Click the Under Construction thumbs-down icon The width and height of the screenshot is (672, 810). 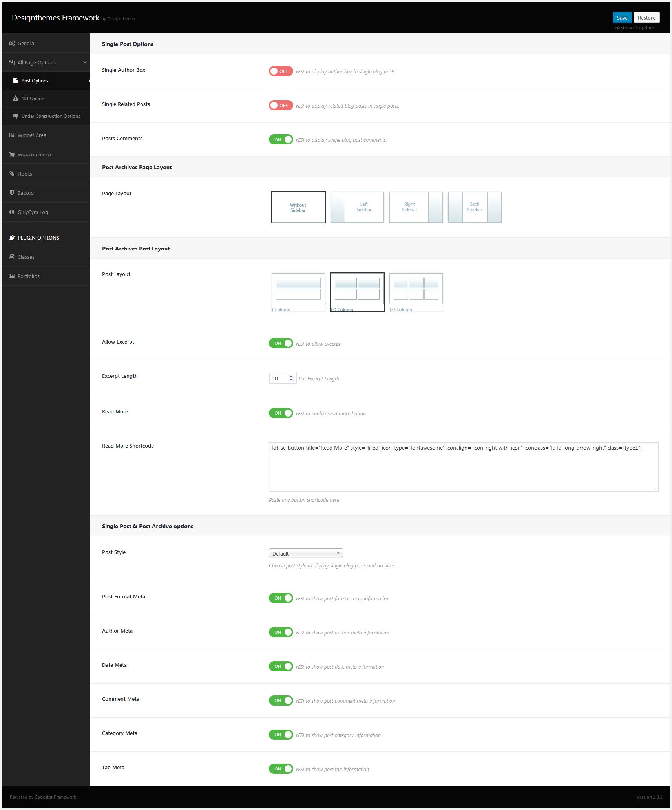pyautogui.click(x=16, y=116)
